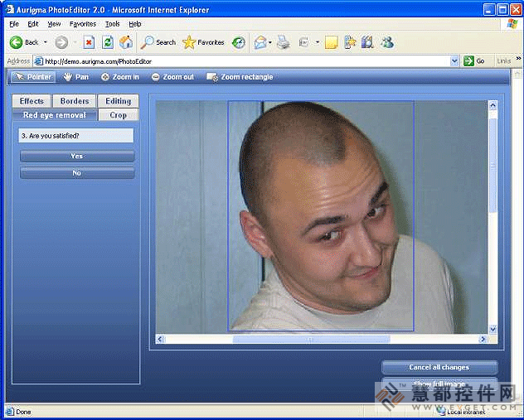524x420 pixels.
Task: Click the Show full image button
Action: tap(439, 384)
